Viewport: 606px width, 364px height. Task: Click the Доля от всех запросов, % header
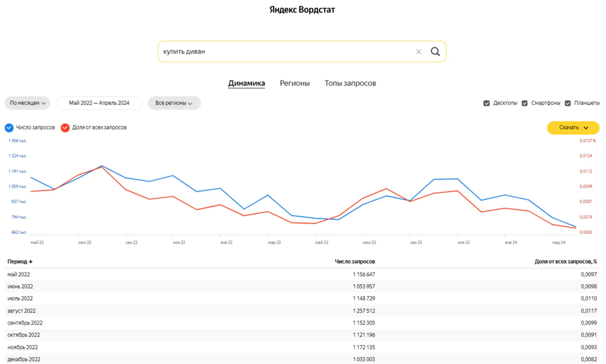566,262
